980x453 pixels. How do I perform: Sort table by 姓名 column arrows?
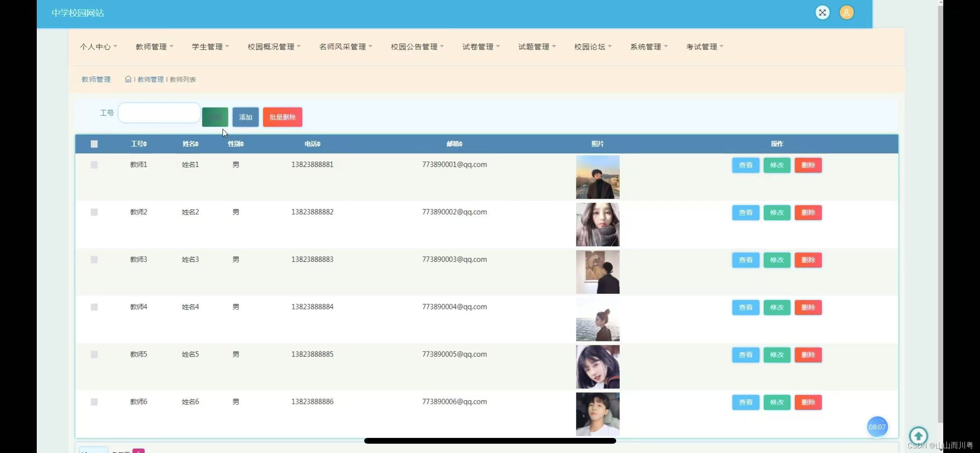(x=197, y=144)
